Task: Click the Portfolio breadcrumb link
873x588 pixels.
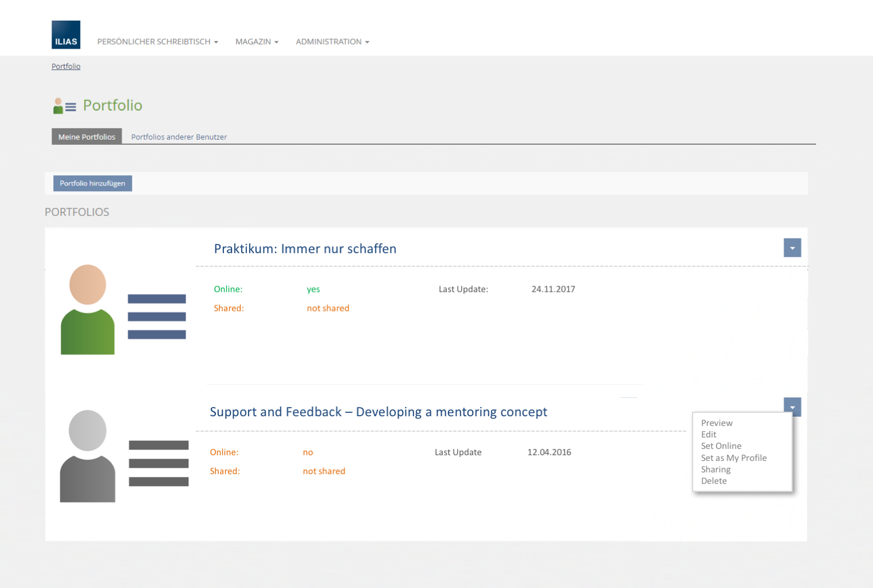Action: pos(66,66)
